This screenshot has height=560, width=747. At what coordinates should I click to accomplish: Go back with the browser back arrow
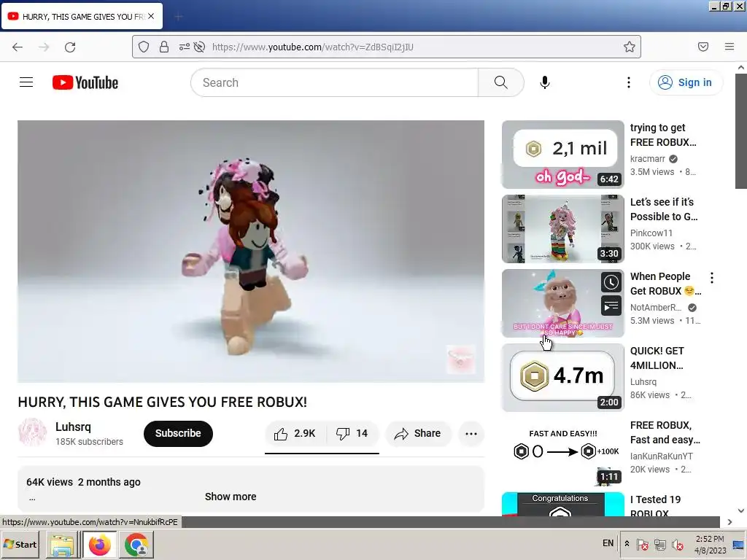tap(18, 47)
